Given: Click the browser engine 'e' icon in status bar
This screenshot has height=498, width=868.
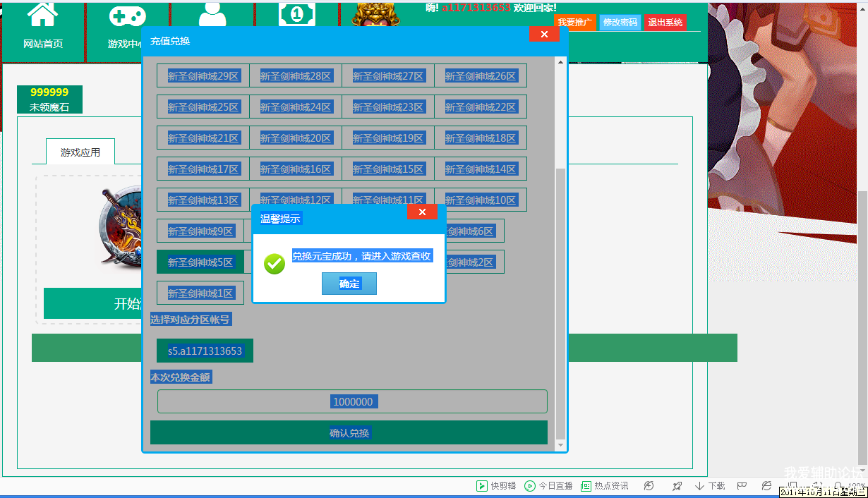Looking at the screenshot, I should tap(766, 486).
